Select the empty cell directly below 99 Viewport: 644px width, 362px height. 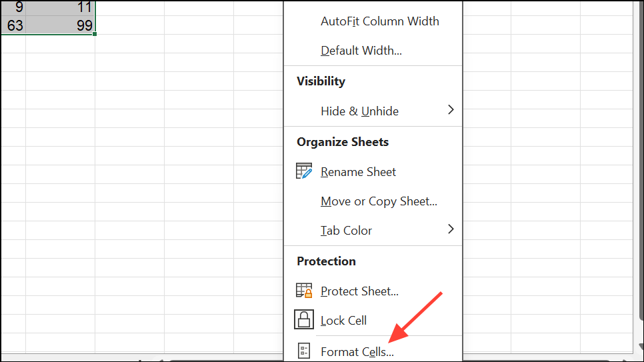coord(61,41)
